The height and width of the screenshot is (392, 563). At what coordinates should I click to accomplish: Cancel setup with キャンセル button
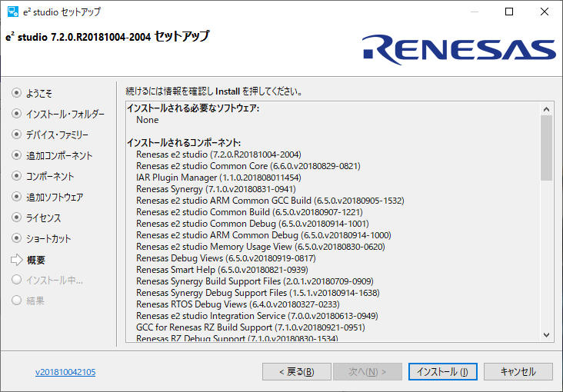coord(518,371)
